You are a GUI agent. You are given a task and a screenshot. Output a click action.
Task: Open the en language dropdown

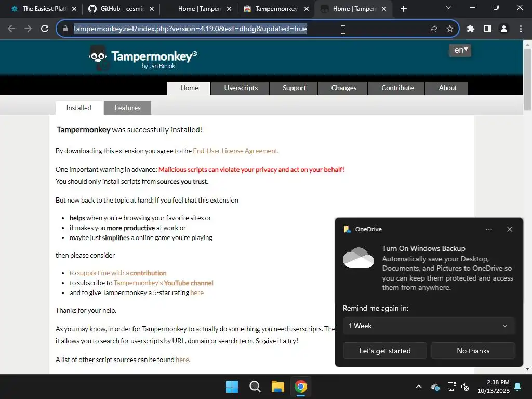coord(460,50)
